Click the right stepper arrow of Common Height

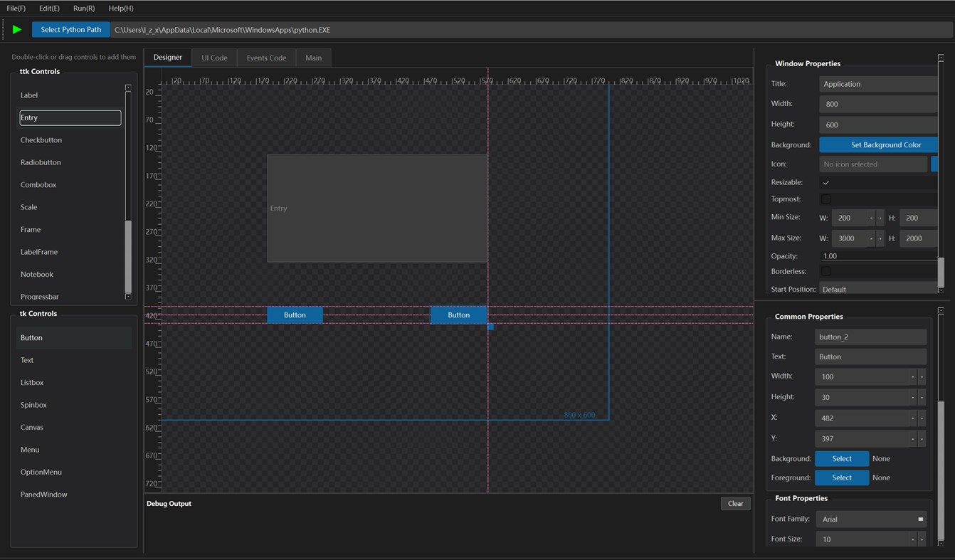coord(922,397)
